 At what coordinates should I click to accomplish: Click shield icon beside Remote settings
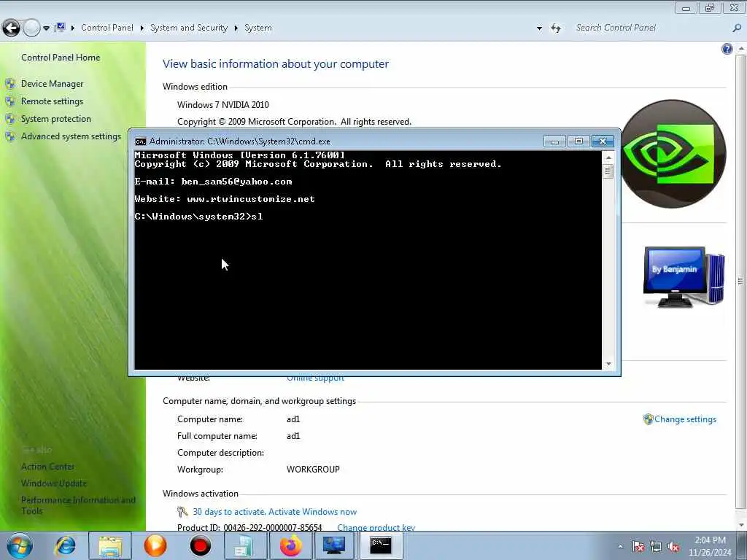pos(10,101)
